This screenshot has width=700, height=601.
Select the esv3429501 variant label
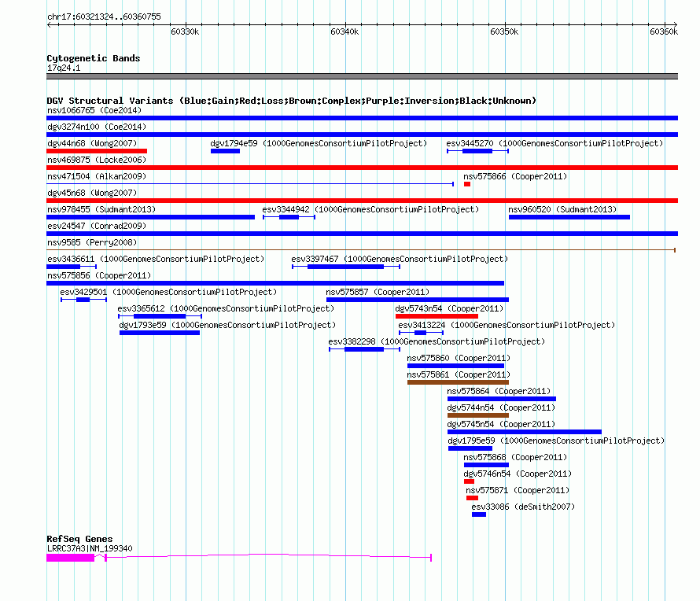(x=168, y=292)
